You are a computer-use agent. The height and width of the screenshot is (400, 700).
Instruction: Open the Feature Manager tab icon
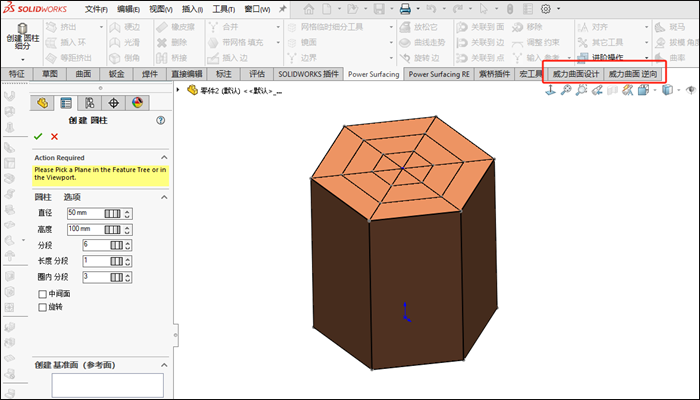pyautogui.click(x=42, y=103)
